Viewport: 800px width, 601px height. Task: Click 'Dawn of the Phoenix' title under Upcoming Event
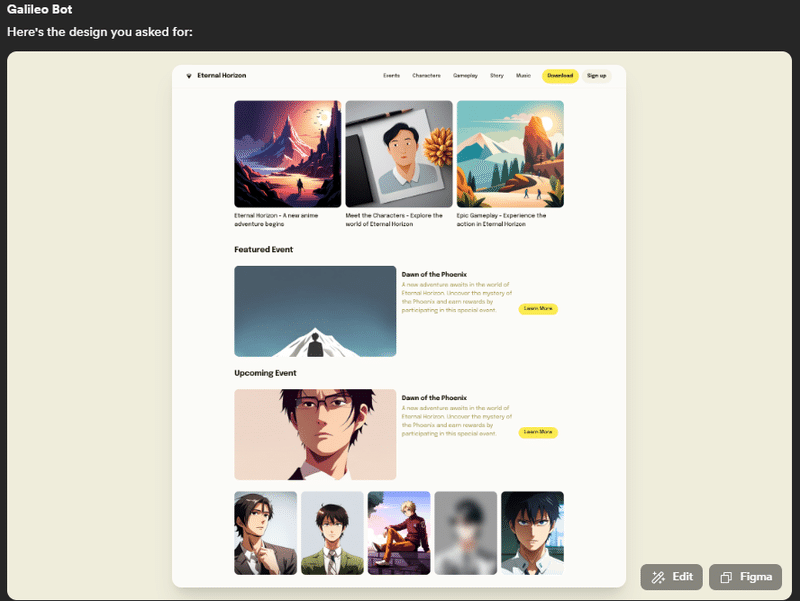pos(434,398)
